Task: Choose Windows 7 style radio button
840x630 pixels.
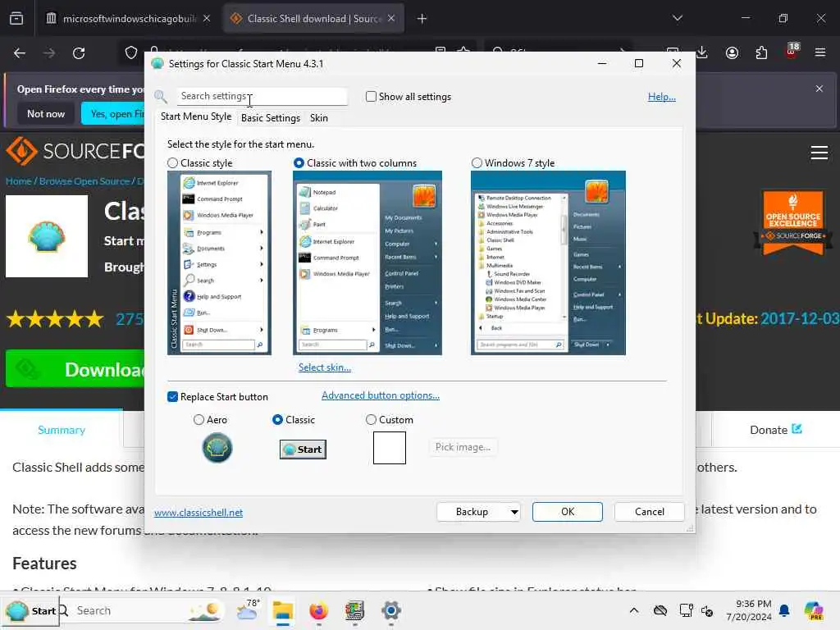Action: (x=477, y=163)
